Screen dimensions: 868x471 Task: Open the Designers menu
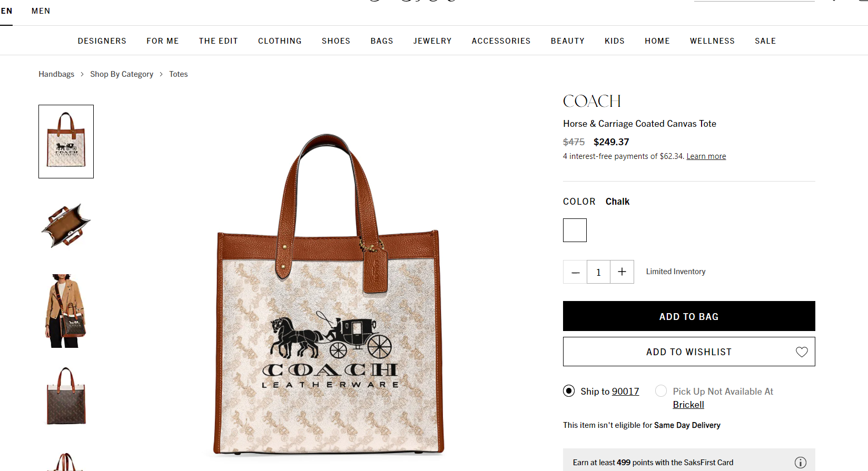tap(102, 41)
